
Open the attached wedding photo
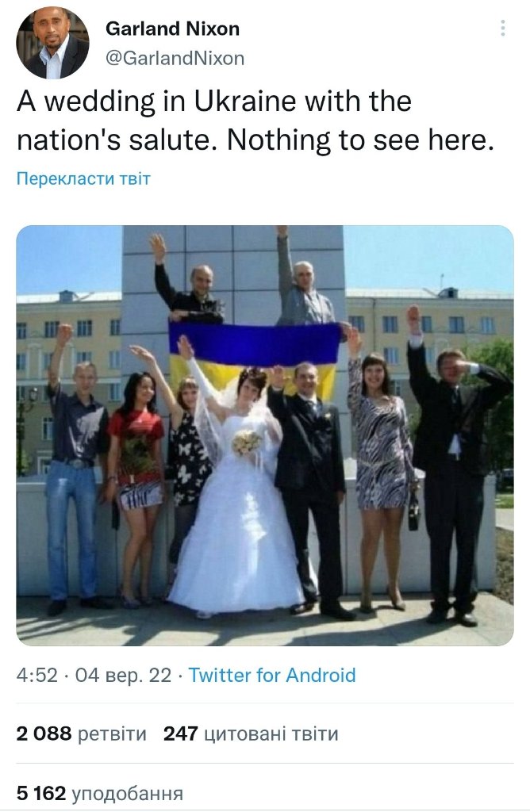[265, 435]
